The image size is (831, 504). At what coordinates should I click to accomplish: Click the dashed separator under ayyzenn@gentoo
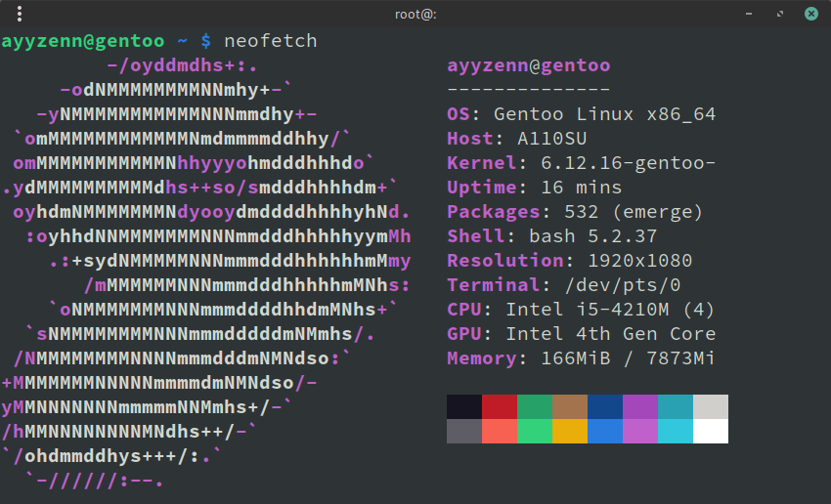(528, 90)
